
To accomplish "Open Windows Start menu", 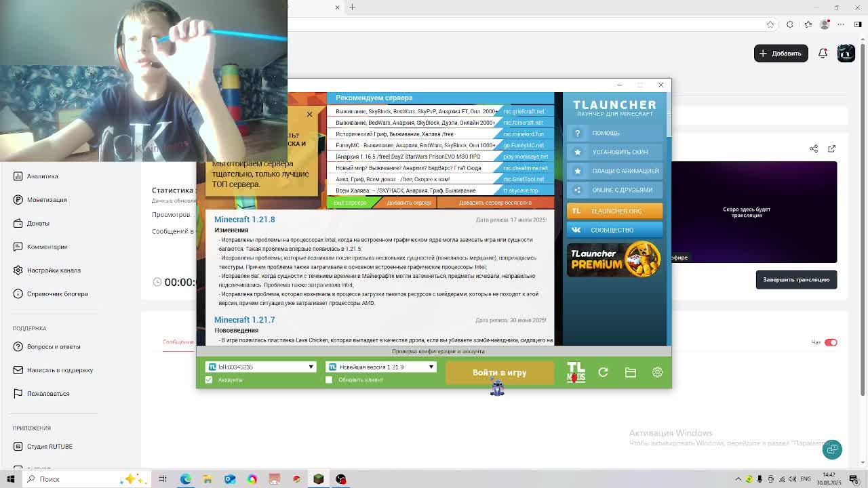I will point(11,479).
